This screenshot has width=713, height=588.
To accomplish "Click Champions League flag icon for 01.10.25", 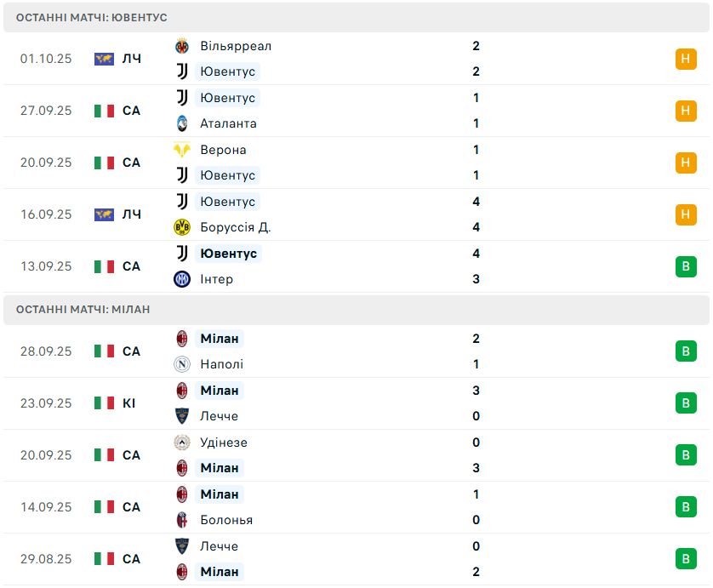I will coord(104,59).
